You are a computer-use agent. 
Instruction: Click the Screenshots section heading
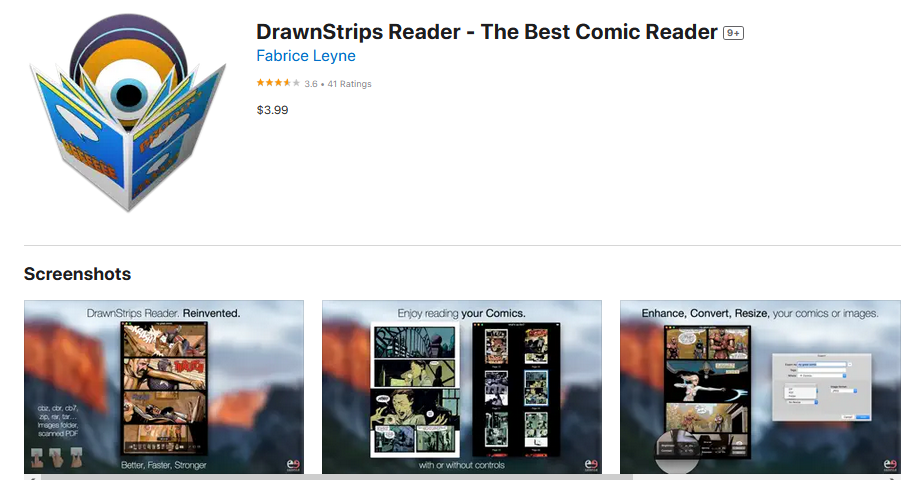(x=78, y=274)
